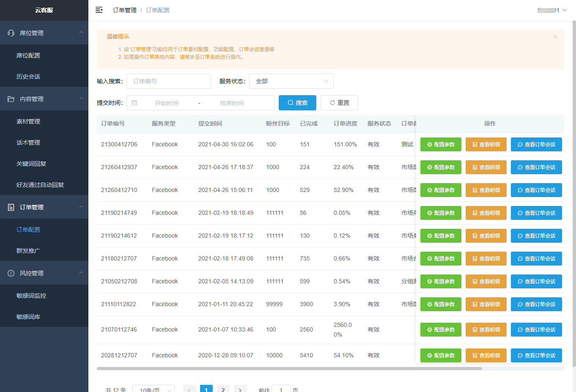
Task: Click the folder icon beside 内容管理
Action: coord(11,99)
